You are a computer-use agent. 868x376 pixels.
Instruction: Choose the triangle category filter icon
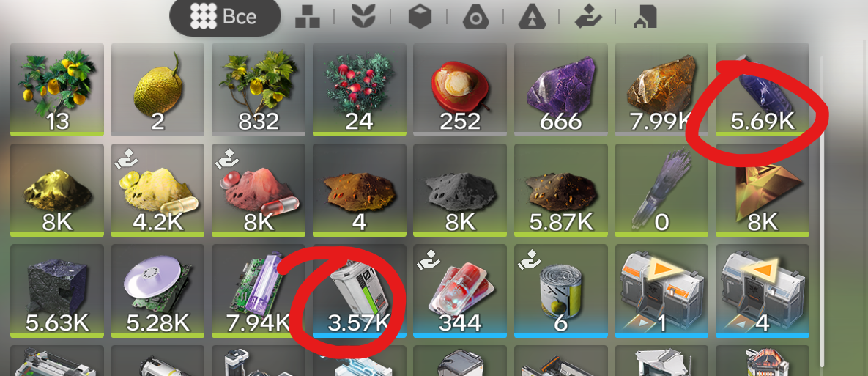click(532, 17)
